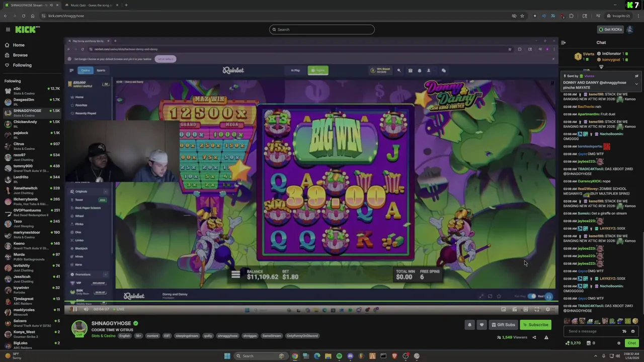Screen dimensions: 644x362
Task: Reload the browser page
Action: (x=23, y=16)
